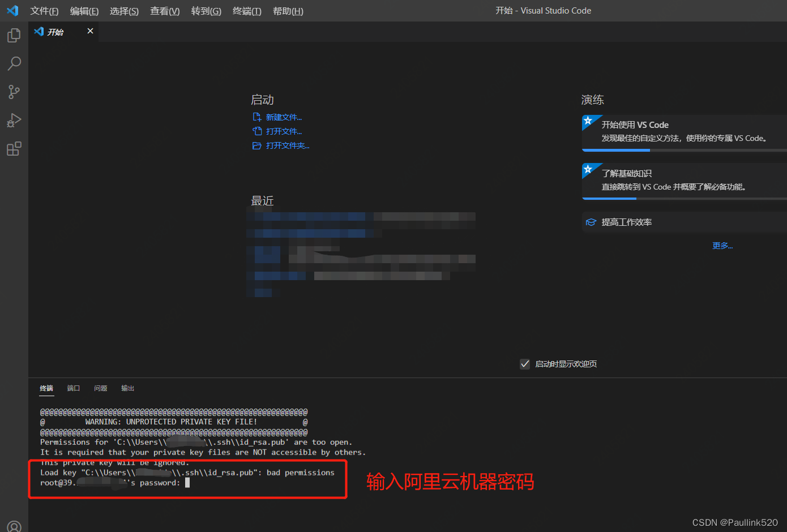Click the 打开文件... link
The height and width of the screenshot is (532, 787).
click(x=284, y=131)
